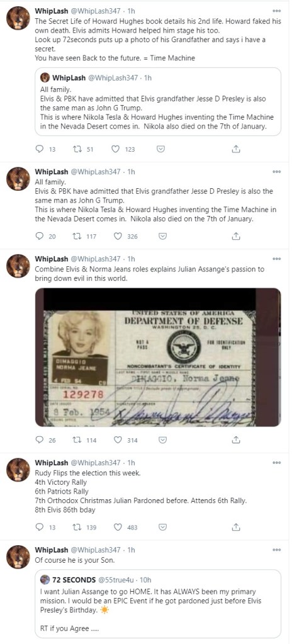Like the tweet showing 123 likes

[116, 149]
